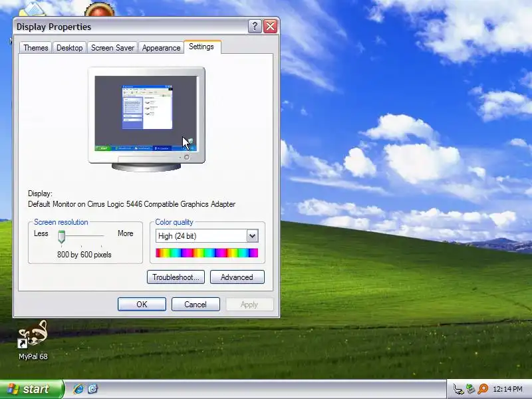This screenshot has width=532, height=399.
Task: Open the Start menu
Action: tap(31, 389)
